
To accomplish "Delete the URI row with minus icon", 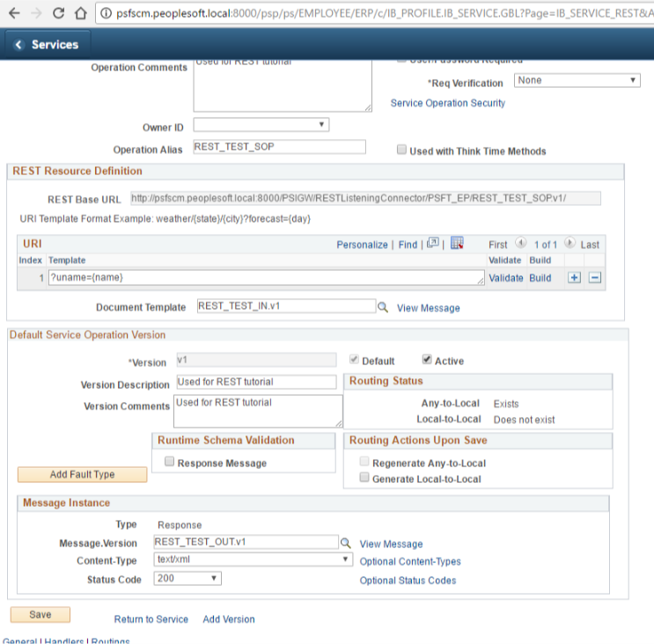I will tap(594, 278).
